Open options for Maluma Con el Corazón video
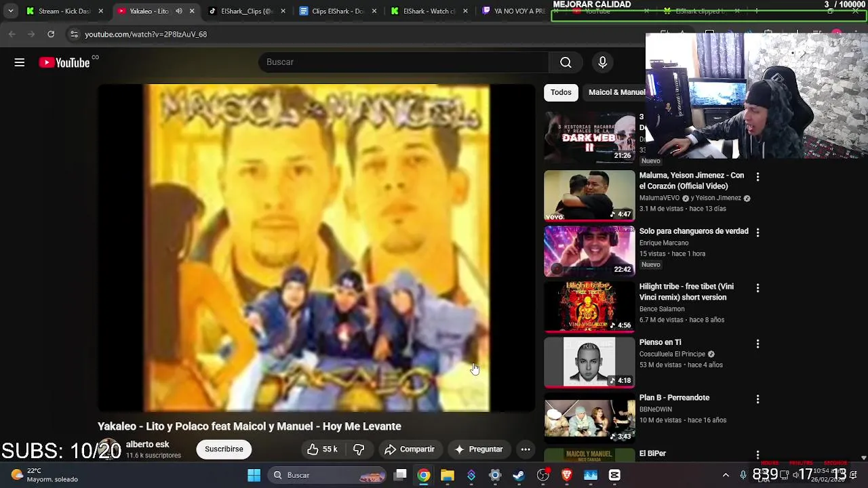The height and width of the screenshot is (488, 868). [x=757, y=177]
